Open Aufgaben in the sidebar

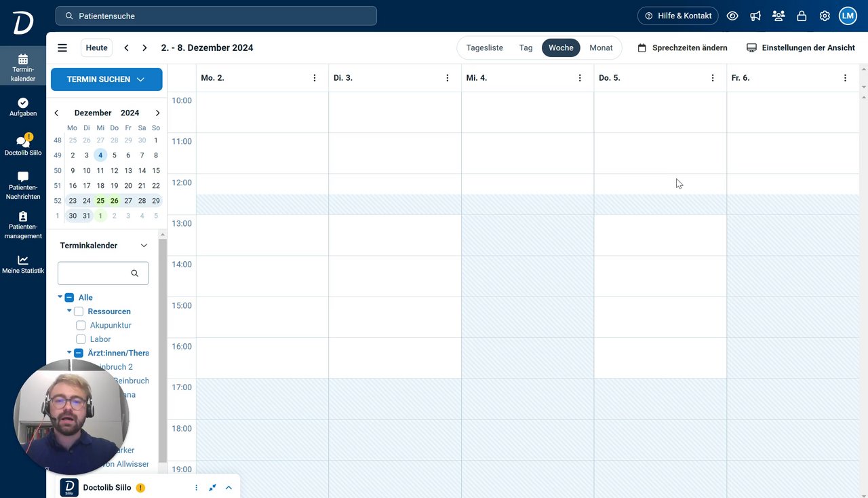[23, 107]
